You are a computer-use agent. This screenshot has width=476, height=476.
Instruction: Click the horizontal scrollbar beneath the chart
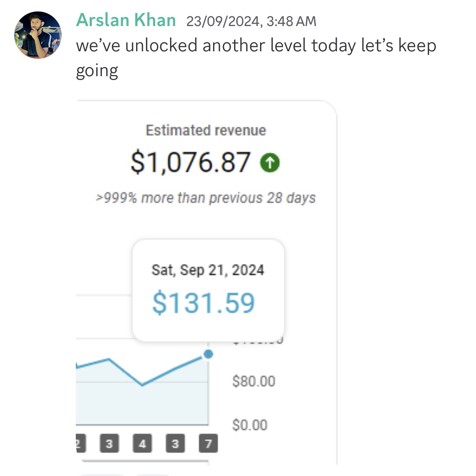coord(142,461)
